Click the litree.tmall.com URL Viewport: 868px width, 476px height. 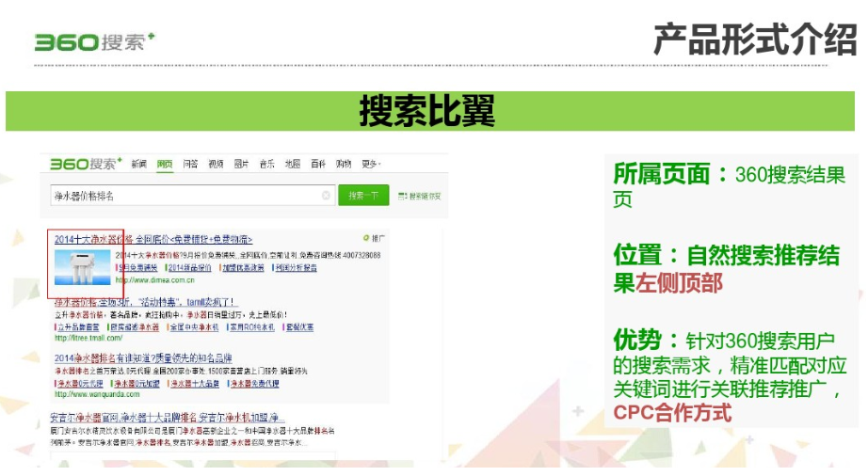tap(88, 338)
